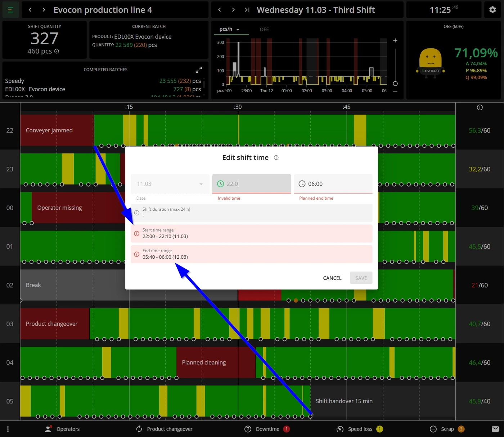Go to previous shift arrow
This screenshot has height=437, width=504.
[220, 10]
